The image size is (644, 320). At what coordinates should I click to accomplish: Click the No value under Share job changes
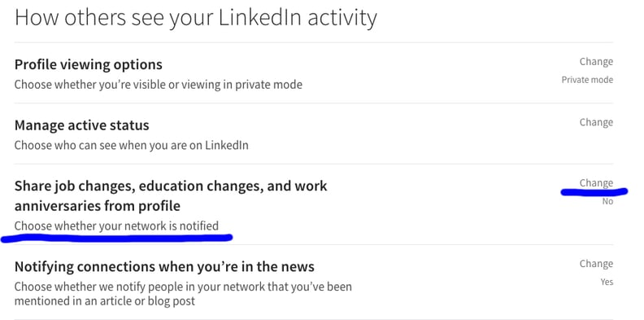click(x=607, y=202)
